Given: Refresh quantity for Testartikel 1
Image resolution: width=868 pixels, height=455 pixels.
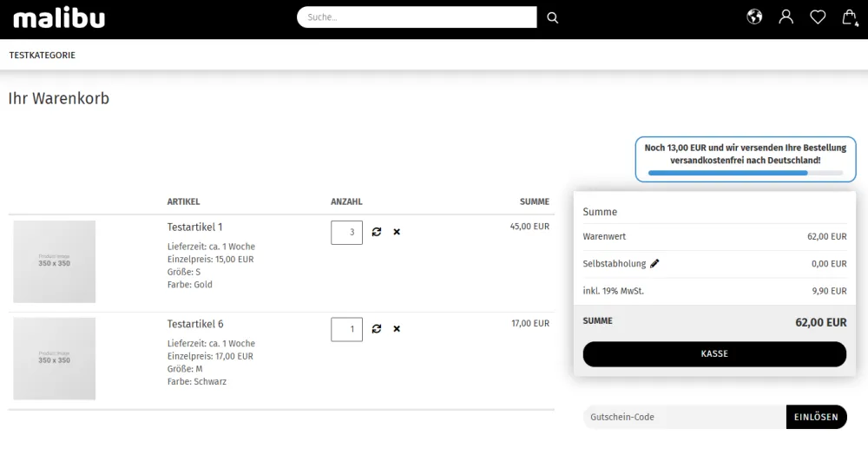Looking at the screenshot, I should (377, 232).
